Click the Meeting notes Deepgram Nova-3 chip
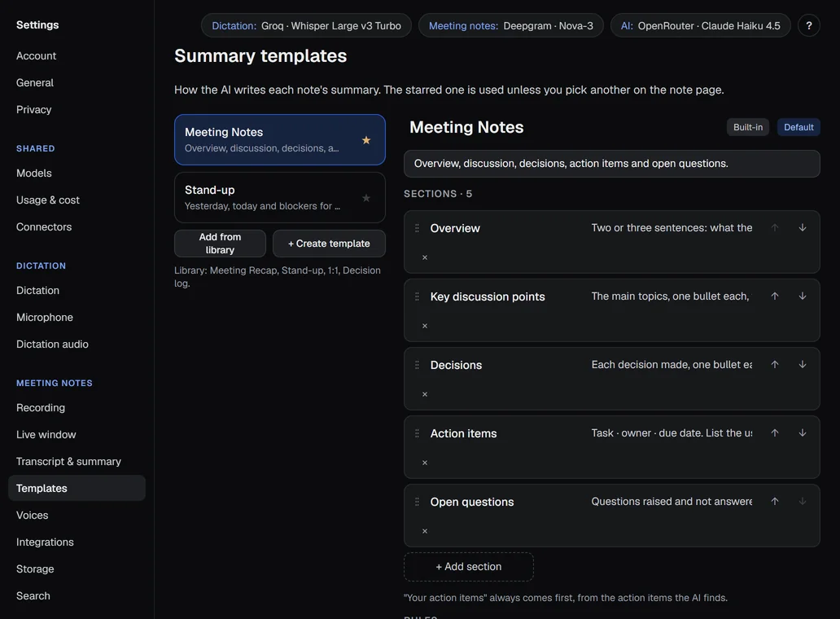Screen dimensions: 840x619 (x=510, y=26)
